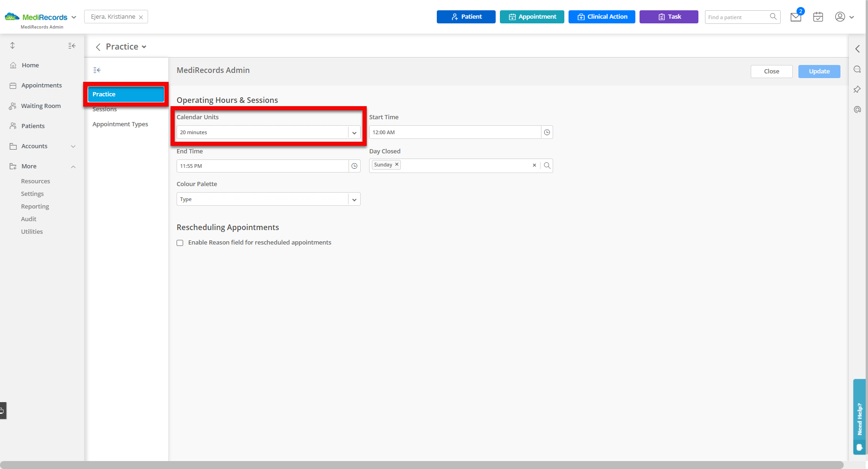868x469 pixels.
Task: Open the End Time clock picker
Action: pyautogui.click(x=355, y=166)
